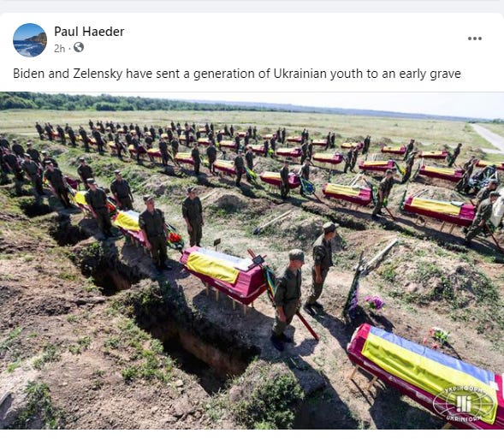Click the center coffin on wooden stands
The image size is (504, 439).
(225, 274)
